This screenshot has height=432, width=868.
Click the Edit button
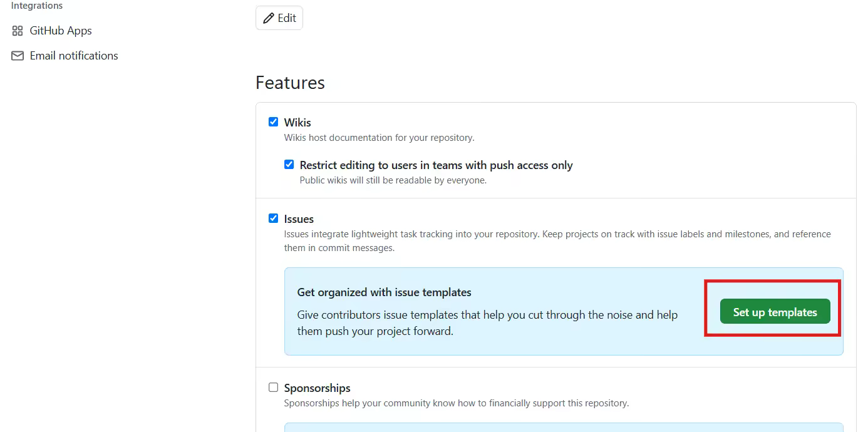tap(279, 18)
